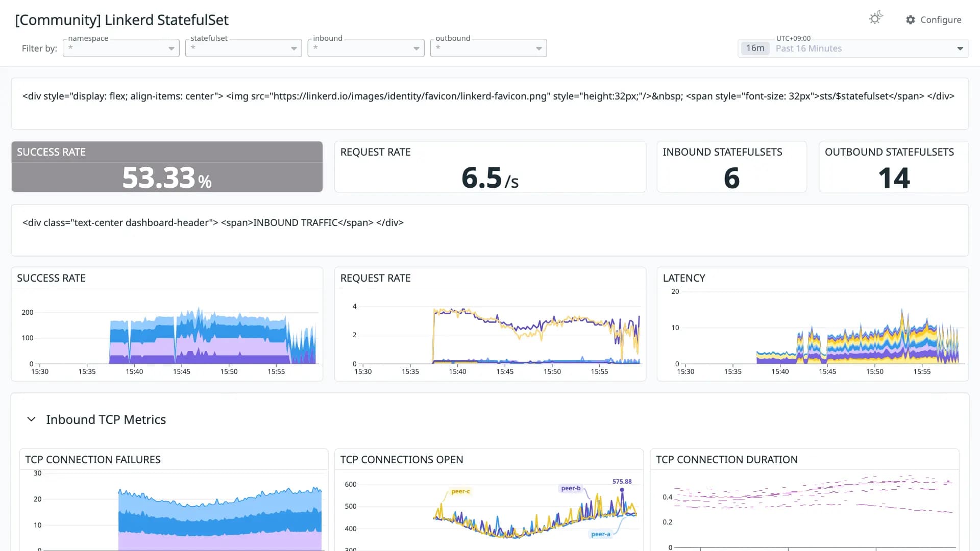
Task: Open the statefulset filter dropdown
Action: pyautogui.click(x=243, y=48)
